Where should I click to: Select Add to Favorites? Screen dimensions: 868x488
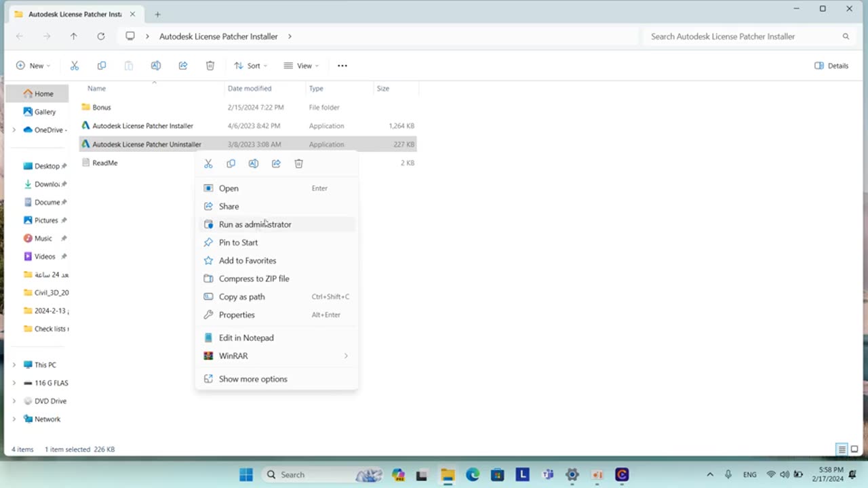277,261
